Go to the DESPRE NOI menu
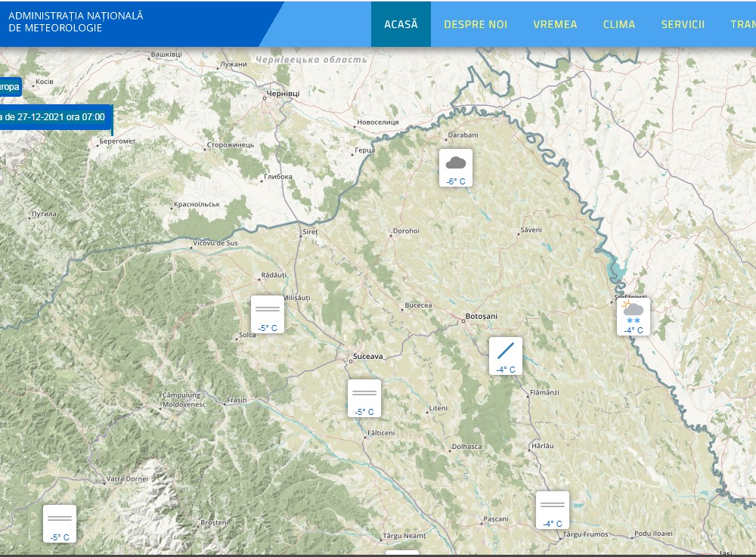 tap(476, 24)
